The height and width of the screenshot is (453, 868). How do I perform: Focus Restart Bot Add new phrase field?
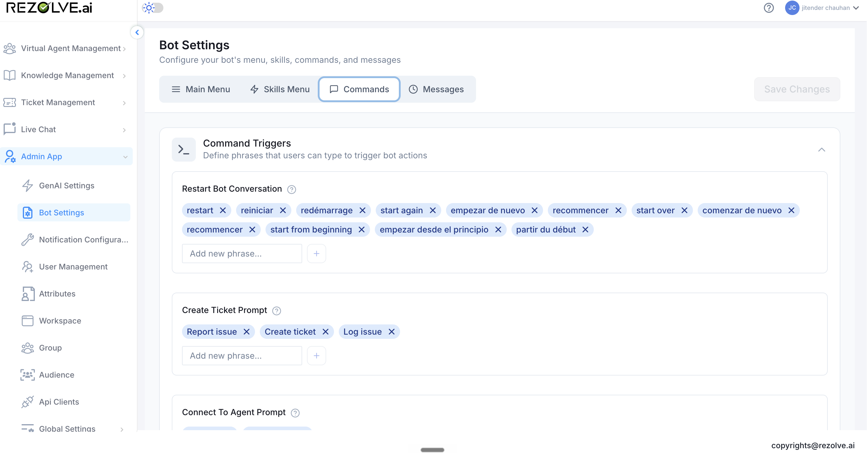tap(242, 254)
